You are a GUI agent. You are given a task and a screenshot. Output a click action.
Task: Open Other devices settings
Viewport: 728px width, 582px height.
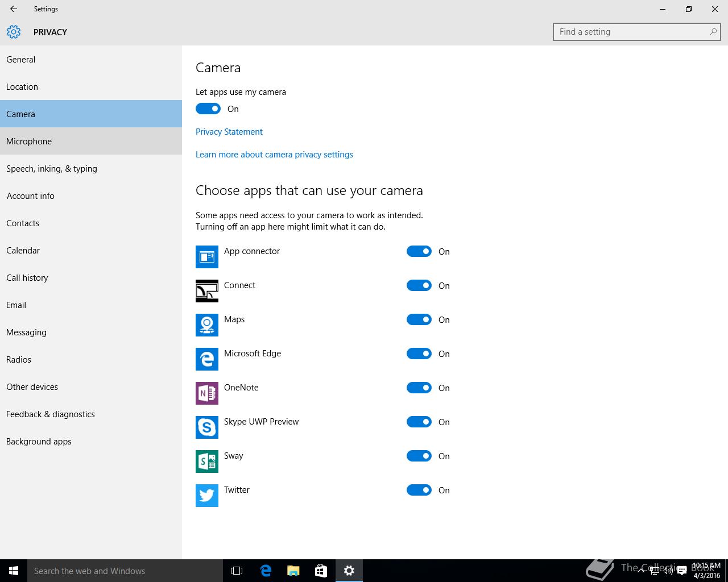coord(91,386)
